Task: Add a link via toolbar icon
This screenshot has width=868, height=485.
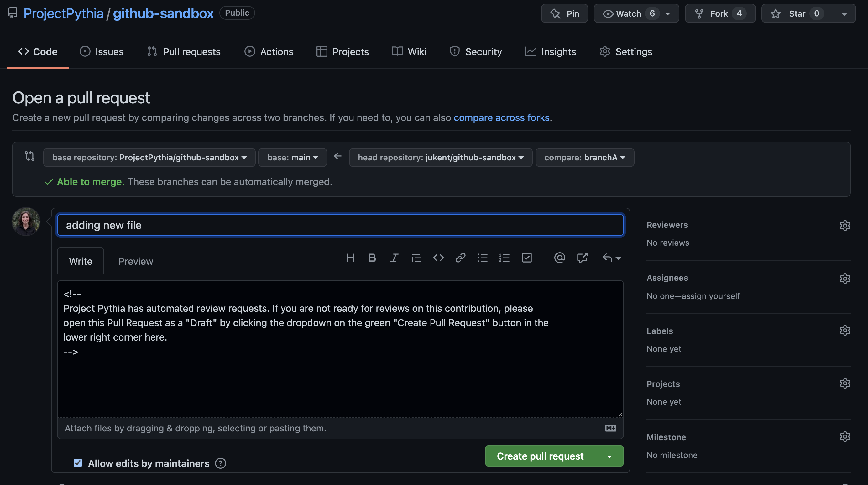Action: [460, 258]
